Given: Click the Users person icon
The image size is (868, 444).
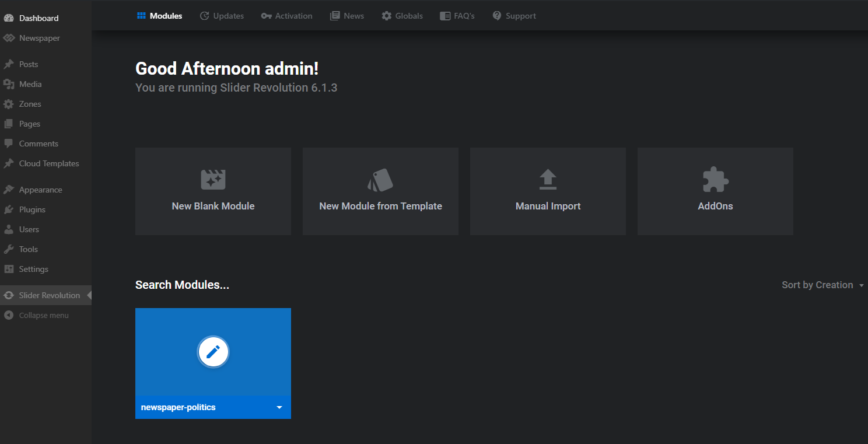Looking at the screenshot, I should pyautogui.click(x=8, y=229).
